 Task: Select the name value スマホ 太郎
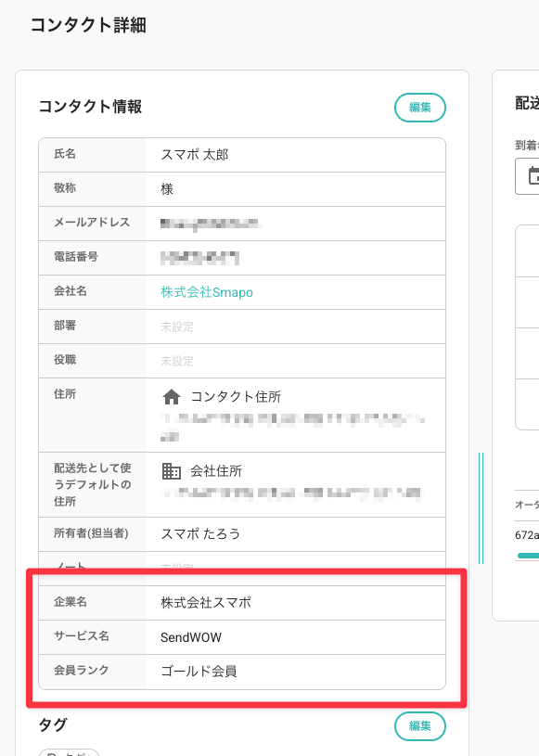194,155
